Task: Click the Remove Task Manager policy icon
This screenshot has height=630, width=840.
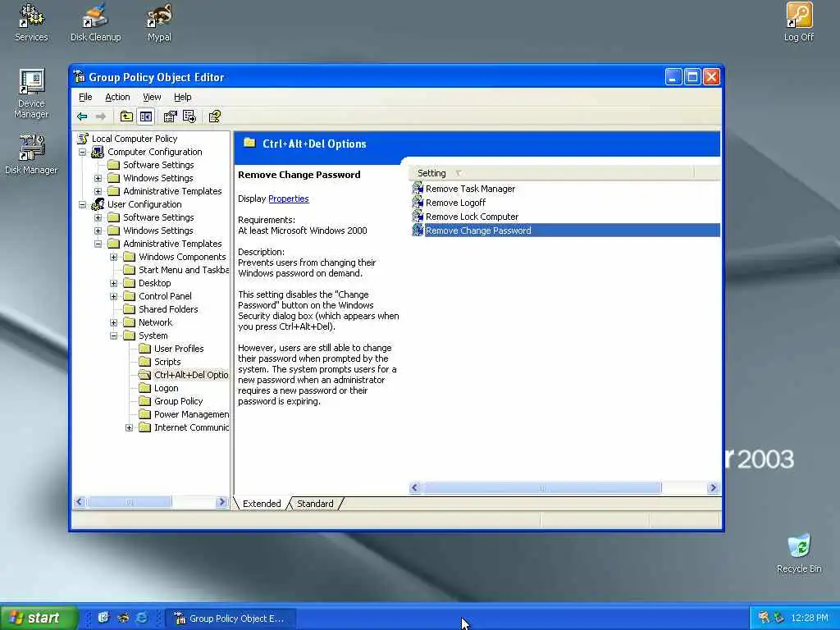Action: pos(418,188)
